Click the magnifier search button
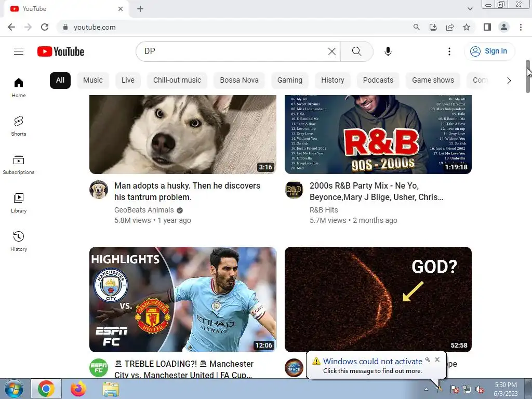This screenshot has width=532, height=399. tap(356, 51)
